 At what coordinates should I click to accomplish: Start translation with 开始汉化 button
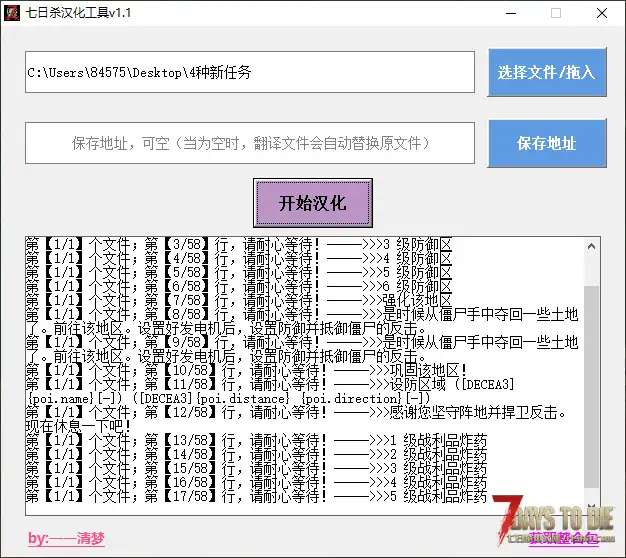(312, 203)
